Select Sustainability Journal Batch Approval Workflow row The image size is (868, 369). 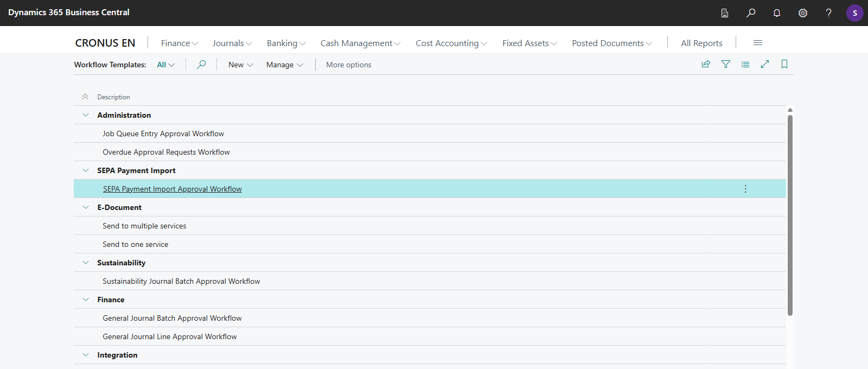coord(430,281)
